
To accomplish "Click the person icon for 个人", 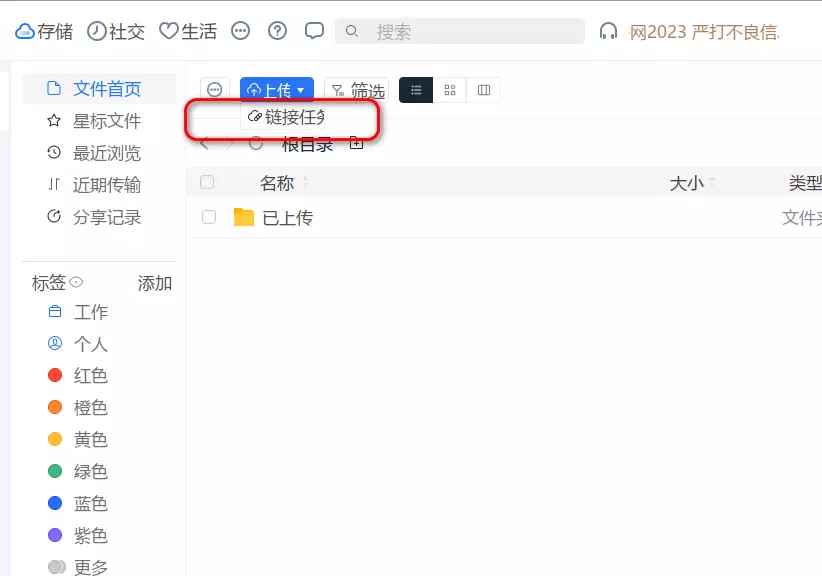I will tap(55, 343).
